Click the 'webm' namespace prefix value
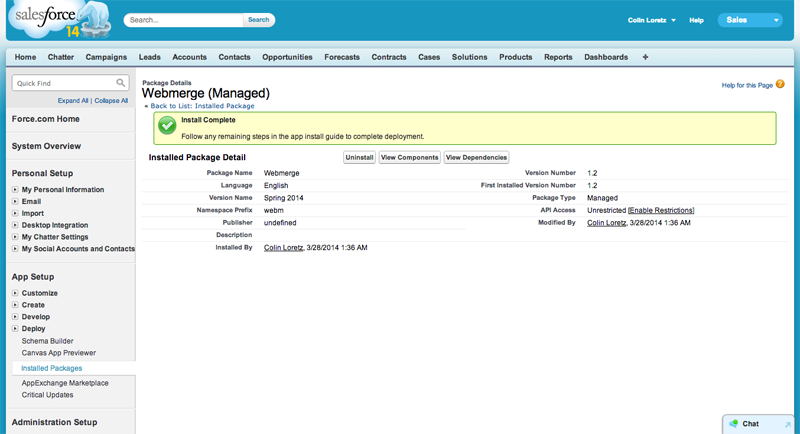 pos(273,210)
